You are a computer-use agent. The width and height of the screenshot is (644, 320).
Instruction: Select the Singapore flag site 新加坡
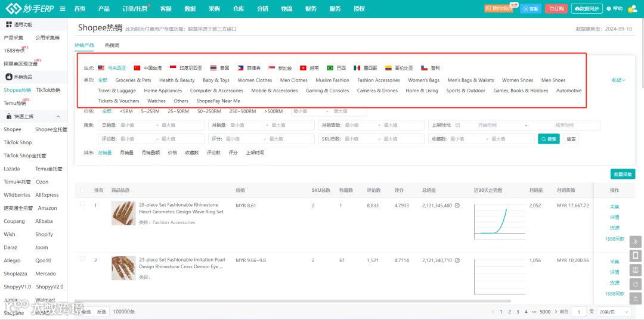point(280,68)
